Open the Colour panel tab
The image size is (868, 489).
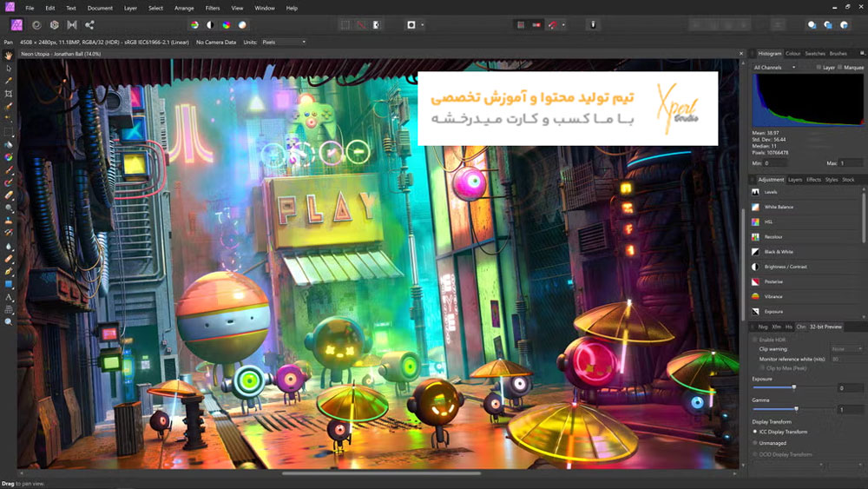792,54
